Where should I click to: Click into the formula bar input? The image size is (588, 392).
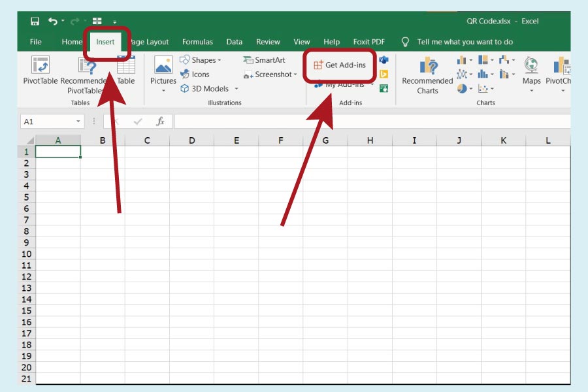tap(372, 121)
